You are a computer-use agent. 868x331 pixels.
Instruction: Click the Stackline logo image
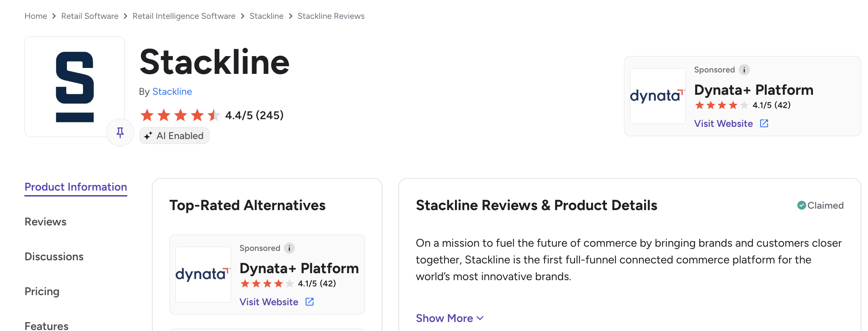[75, 87]
